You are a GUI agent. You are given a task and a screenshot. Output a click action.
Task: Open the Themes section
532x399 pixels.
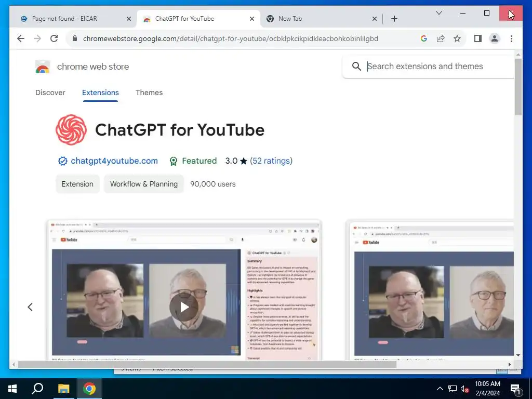coord(149,92)
